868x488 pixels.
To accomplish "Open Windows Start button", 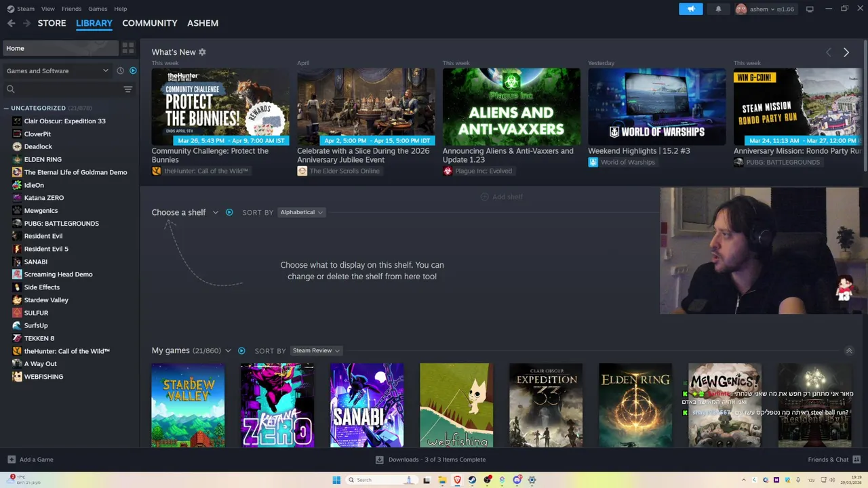I will tap(336, 480).
